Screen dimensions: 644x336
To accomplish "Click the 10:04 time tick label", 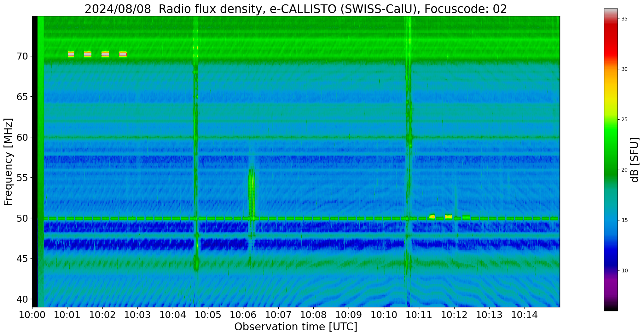I will [x=173, y=315].
